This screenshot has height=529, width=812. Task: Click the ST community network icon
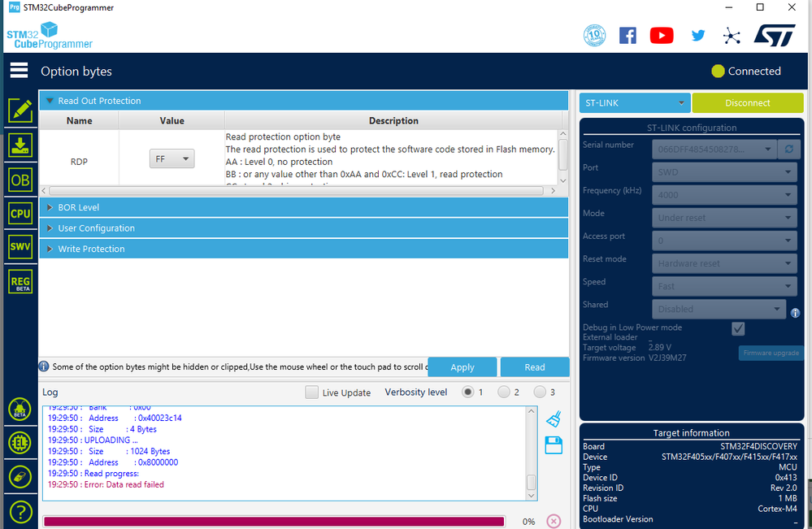tap(732, 36)
